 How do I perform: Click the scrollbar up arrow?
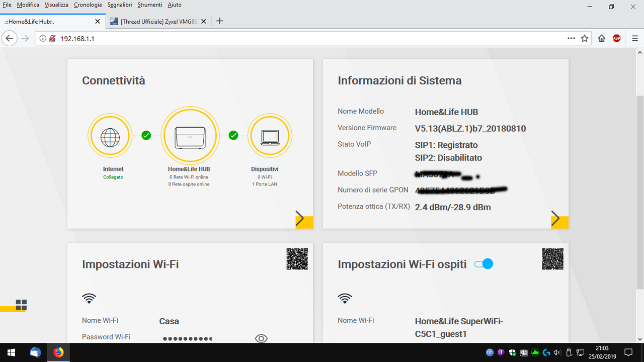click(640, 52)
